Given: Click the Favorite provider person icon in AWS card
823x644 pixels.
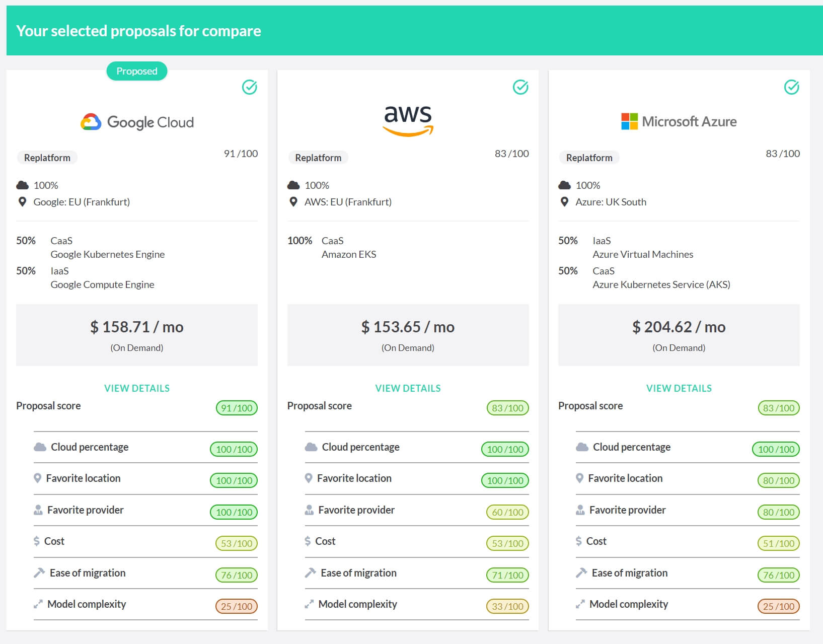Looking at the screenshot, I should click(x=309, y=510).
